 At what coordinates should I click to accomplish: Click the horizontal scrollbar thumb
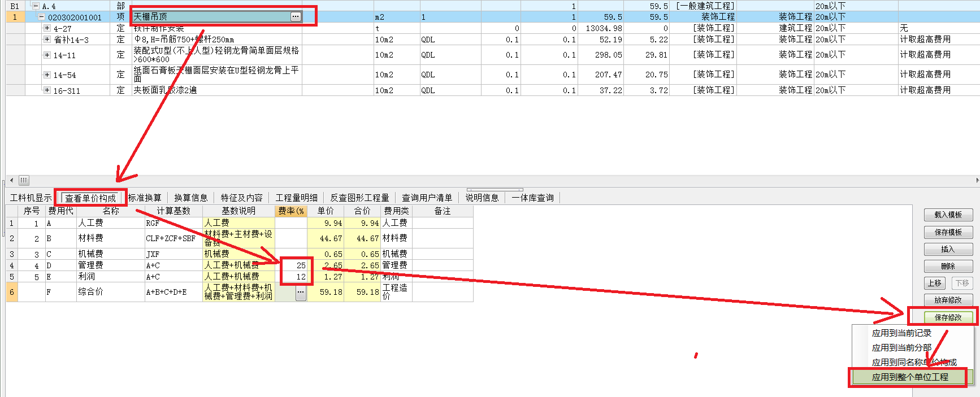point(24,180)
